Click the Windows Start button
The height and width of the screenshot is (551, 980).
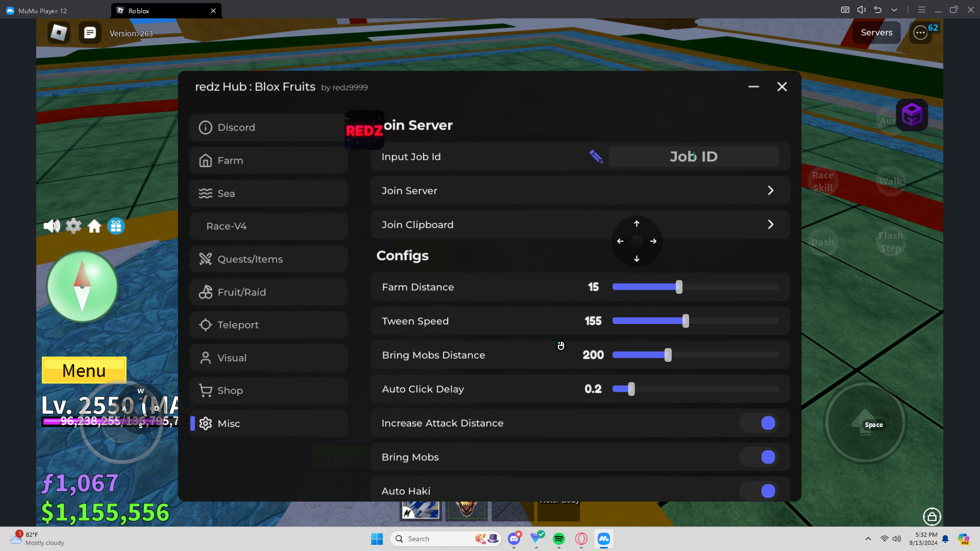tap(377, 539)
